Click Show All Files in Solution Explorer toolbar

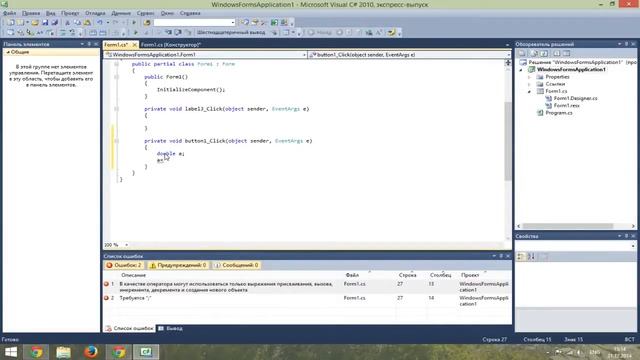(x=534, y=53)
